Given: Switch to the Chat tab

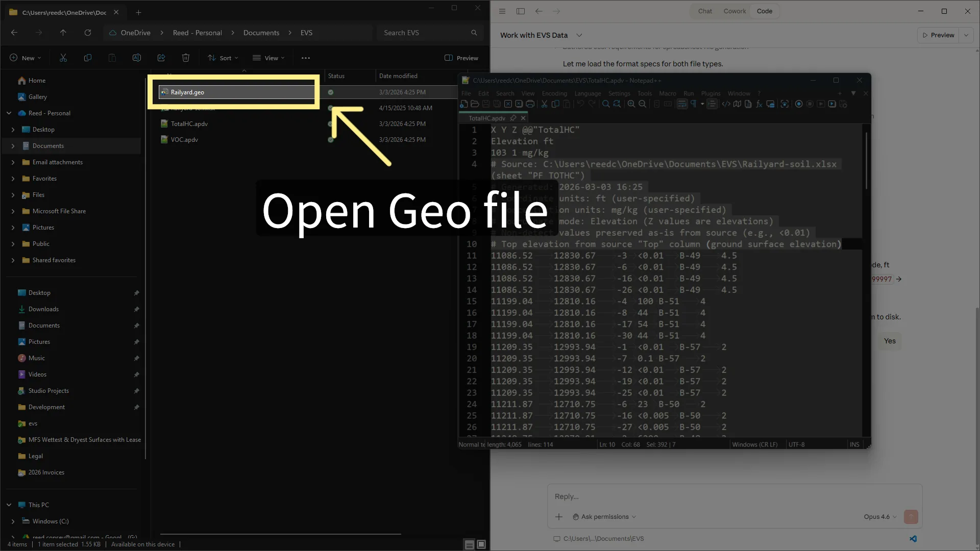Looking at the screenshot, I should (x=705, y=11).
